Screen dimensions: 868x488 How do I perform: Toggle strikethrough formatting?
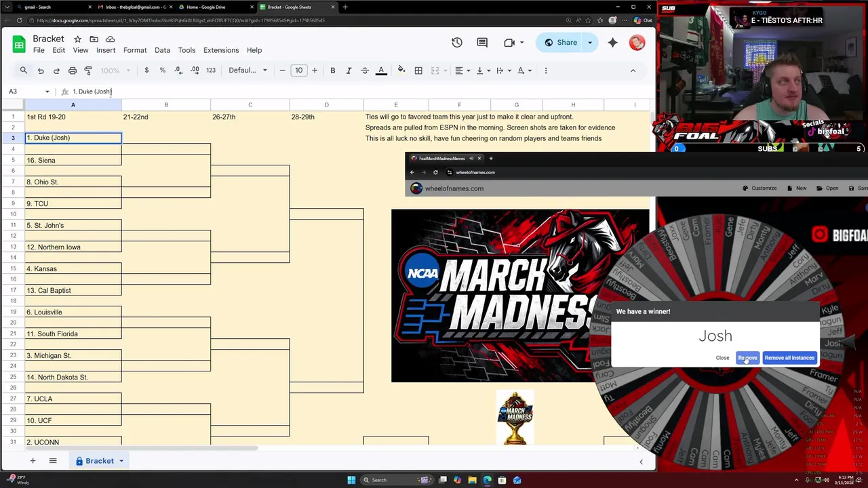[365, 70]
